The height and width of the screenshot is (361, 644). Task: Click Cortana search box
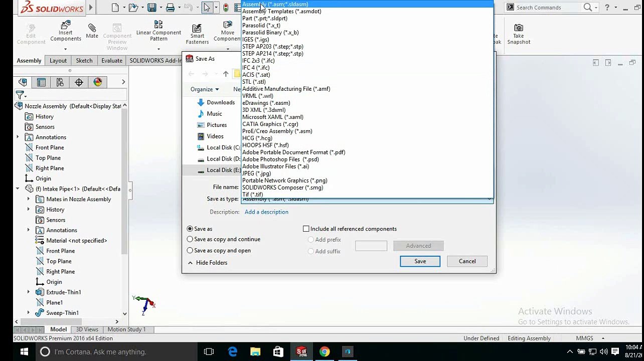pyautogui.click(x=116, y=351)
